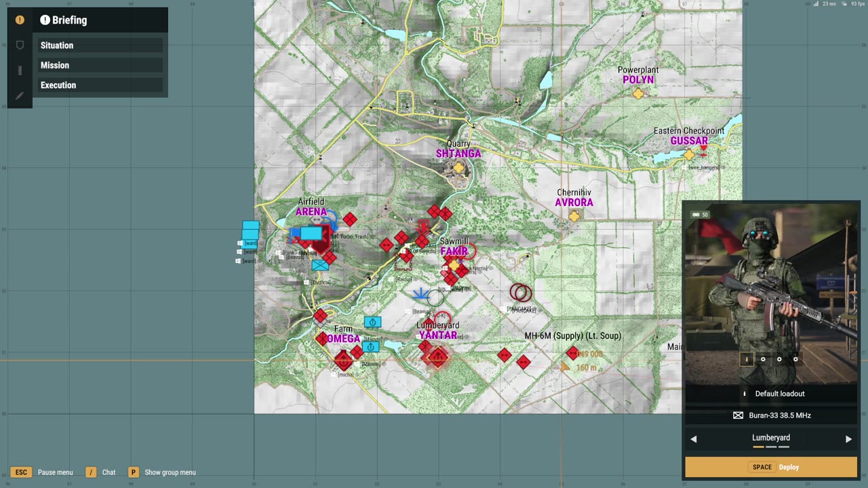Click the spawn page indicator dashes under Lumberyard
The width and height of the screenshot is (868, 488).
pyautogui.click(x=771, y=447)
